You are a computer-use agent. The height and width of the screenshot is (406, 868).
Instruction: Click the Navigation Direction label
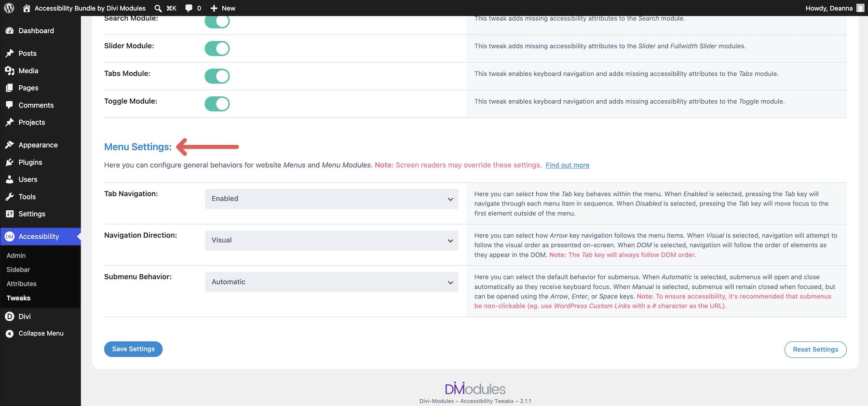click(x=140, y=235)
